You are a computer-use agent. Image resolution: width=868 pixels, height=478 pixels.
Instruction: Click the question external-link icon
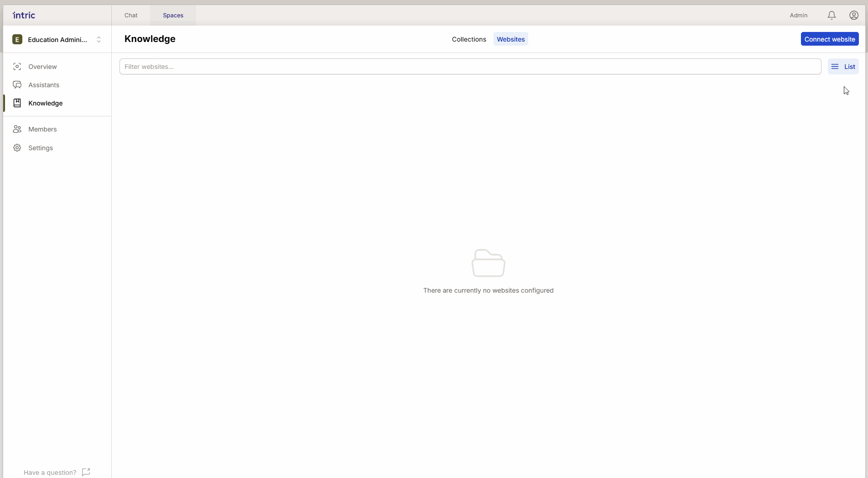86,472
